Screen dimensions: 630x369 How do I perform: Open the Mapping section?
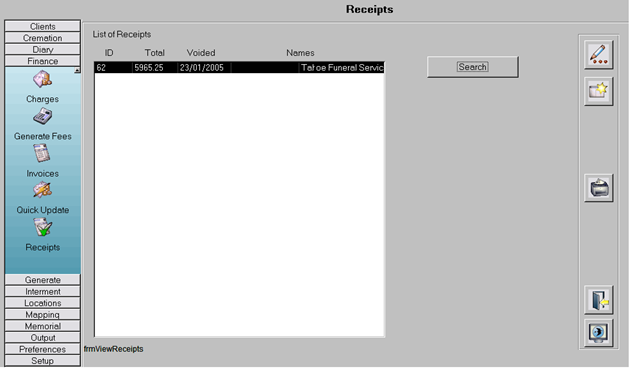point(43,314)
